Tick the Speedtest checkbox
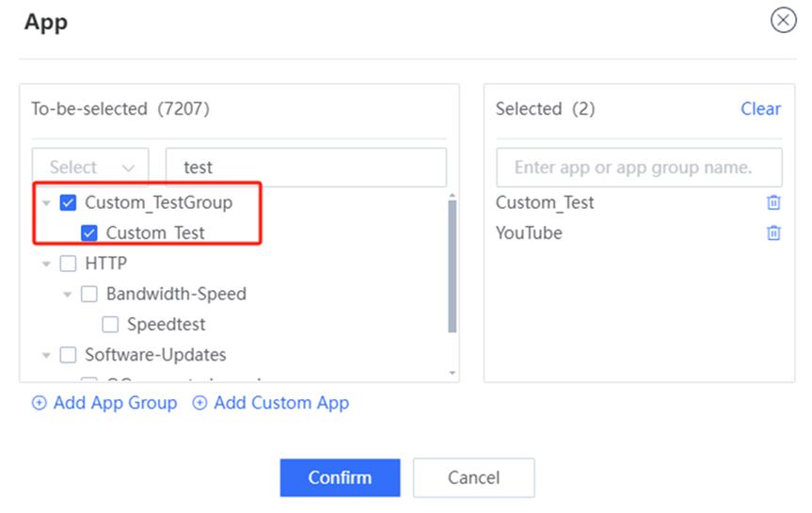The height and width of the screenshot is (513, 812). [x=110, y=325]
